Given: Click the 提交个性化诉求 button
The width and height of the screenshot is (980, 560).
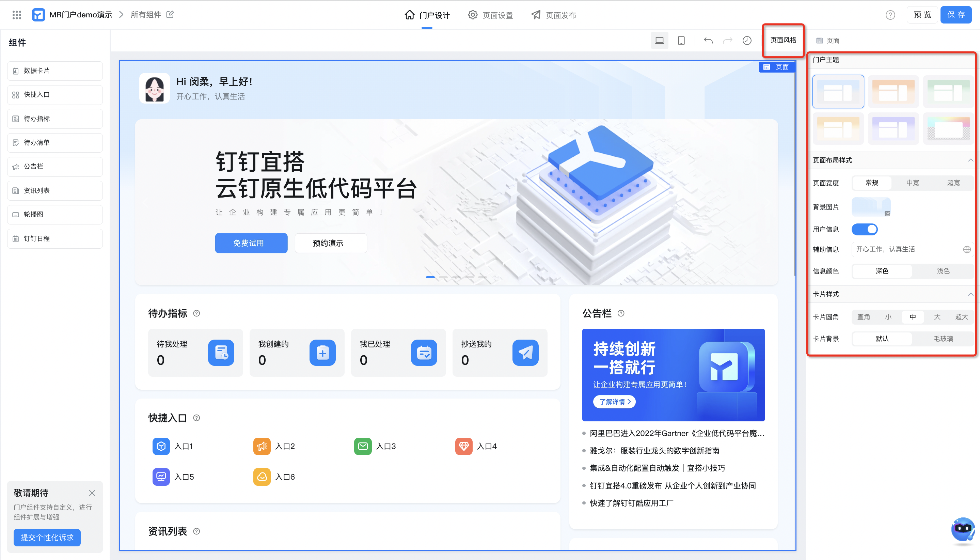Looking at the screenshot, I should click(x=47, y=538).
